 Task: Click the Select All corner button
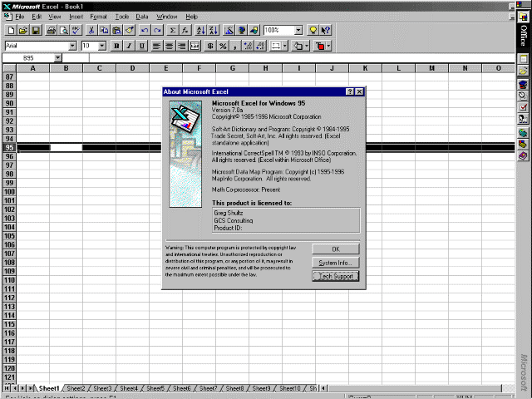pos(9,68)
